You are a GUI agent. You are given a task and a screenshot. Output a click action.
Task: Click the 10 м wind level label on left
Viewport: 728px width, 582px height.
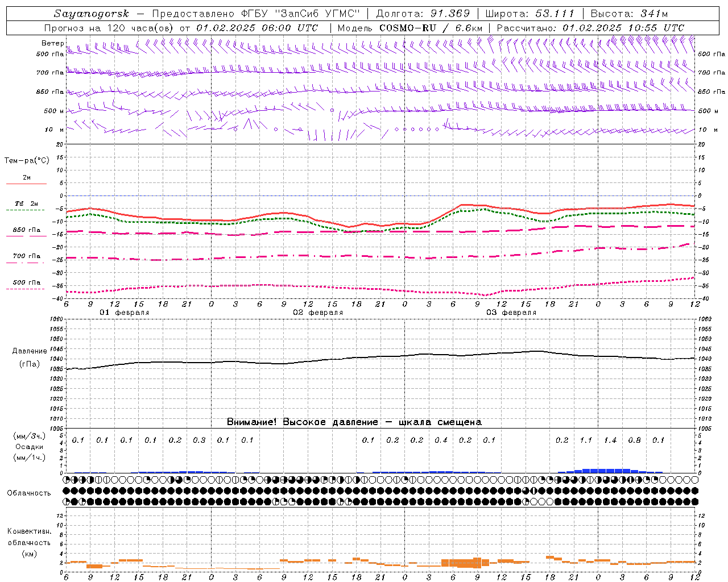point(55,130)
